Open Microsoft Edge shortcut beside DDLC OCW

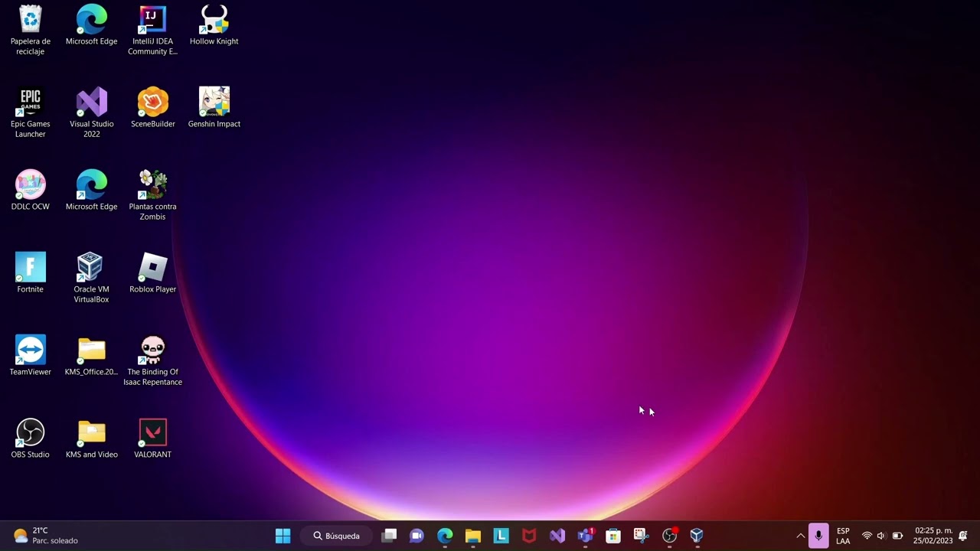[x=92, y=191]
